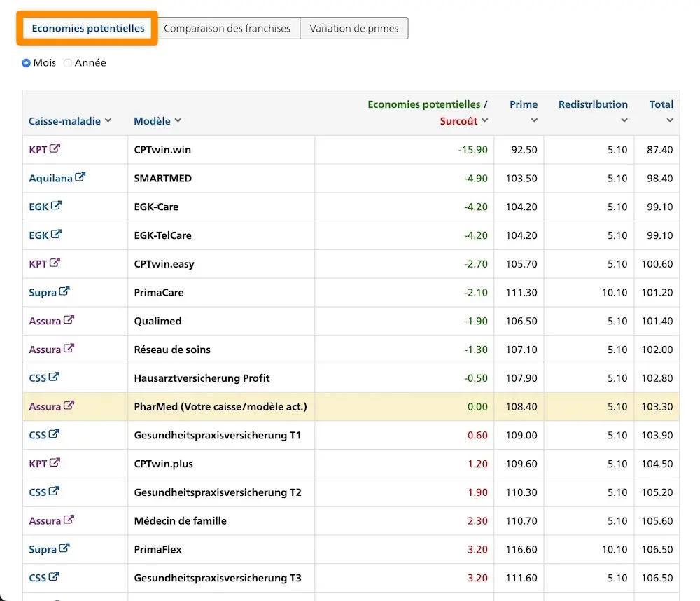
Task: Click the chevron under the Prime header
Action: (x=534, y=120)
